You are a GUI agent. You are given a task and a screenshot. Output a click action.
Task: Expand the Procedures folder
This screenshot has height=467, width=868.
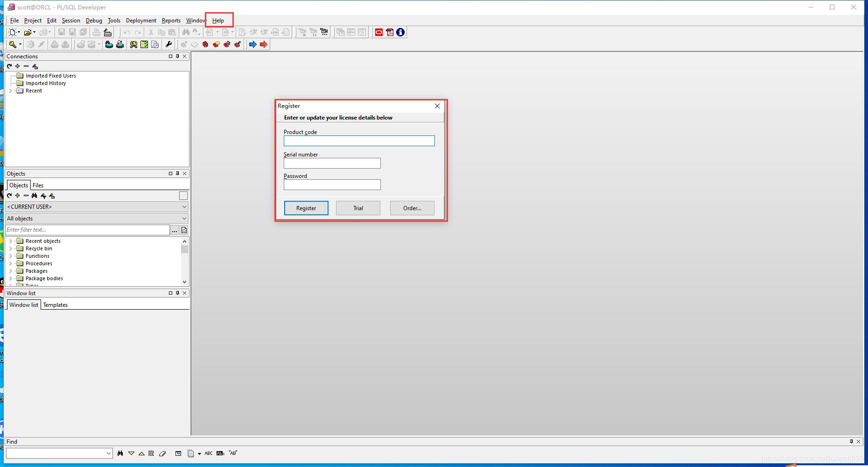(x=11, y=263)
